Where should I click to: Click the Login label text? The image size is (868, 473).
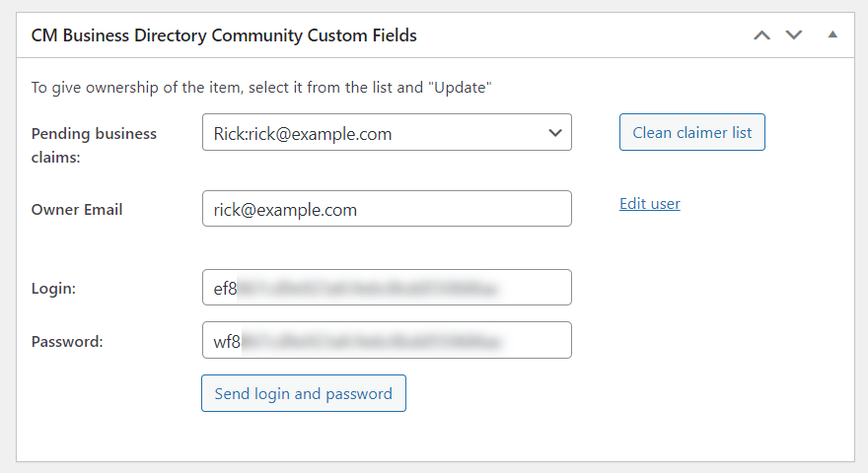coord(54,288)
